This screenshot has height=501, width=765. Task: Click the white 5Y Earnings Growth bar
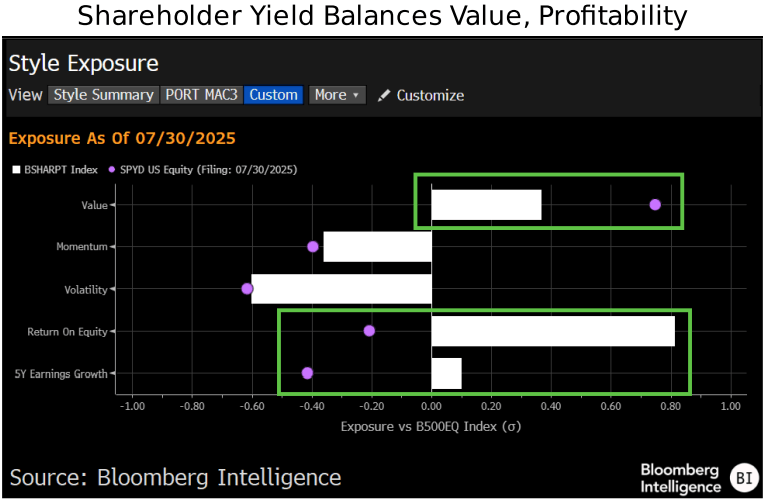click(446, 372)
